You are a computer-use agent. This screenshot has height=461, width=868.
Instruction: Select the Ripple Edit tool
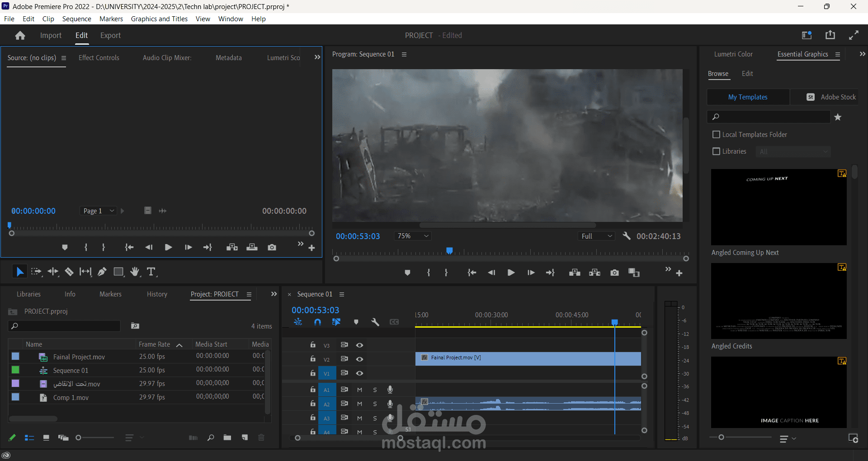pos(53,272)
